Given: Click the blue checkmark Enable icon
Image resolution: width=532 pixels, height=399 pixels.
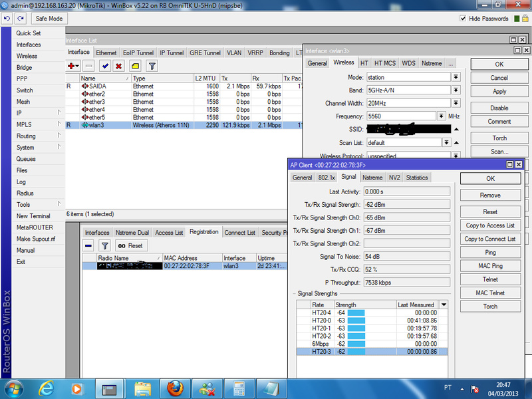Looking at the screenshot, I should 105,66.
